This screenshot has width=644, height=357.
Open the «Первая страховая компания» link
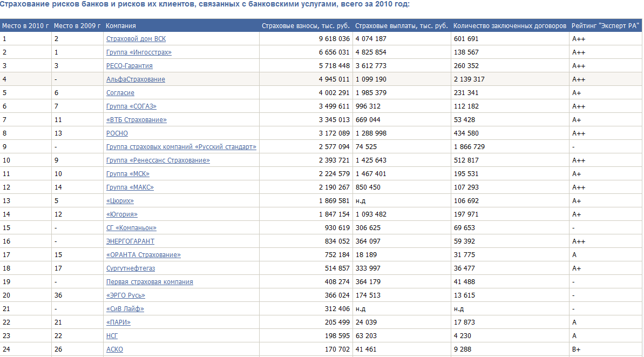(x=150, y=282)
